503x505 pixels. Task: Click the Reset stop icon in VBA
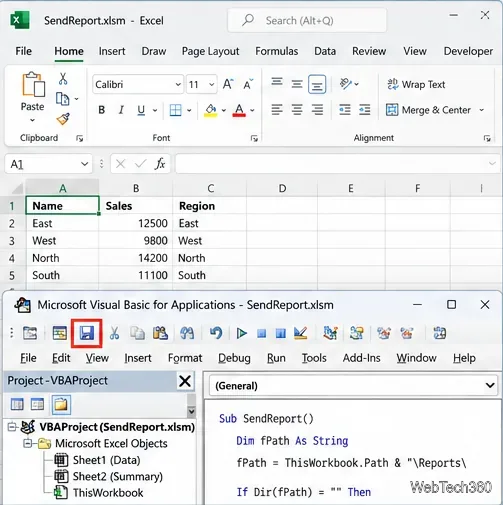click(262, 333)
